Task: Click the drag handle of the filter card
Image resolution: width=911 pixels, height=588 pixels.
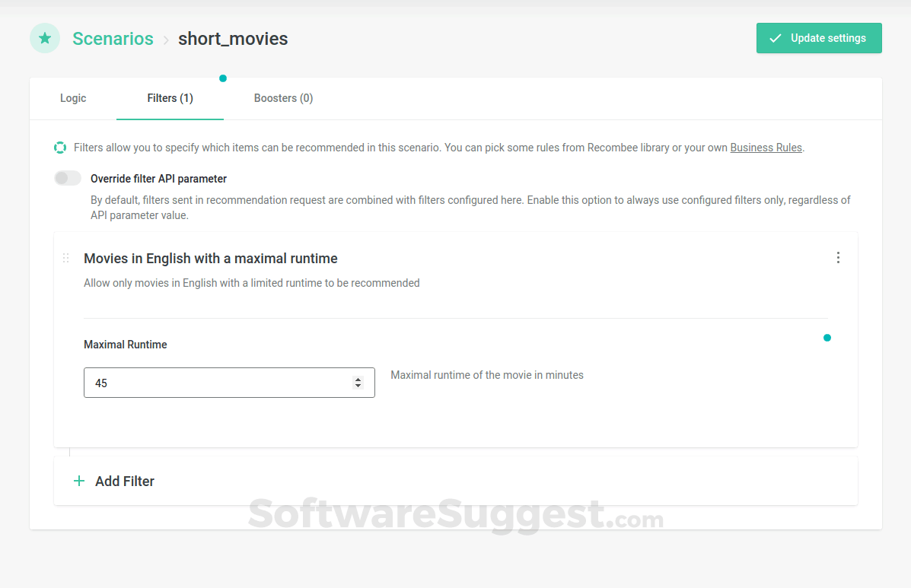Action: tap(65, 258)
